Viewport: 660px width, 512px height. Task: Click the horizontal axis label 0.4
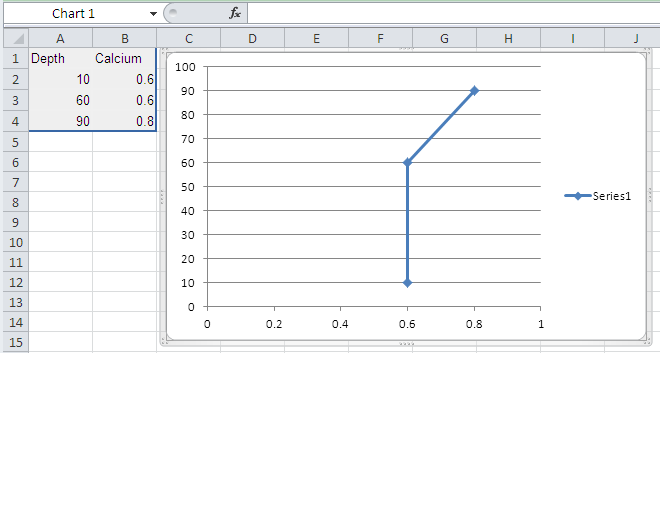tap(340, 324)
